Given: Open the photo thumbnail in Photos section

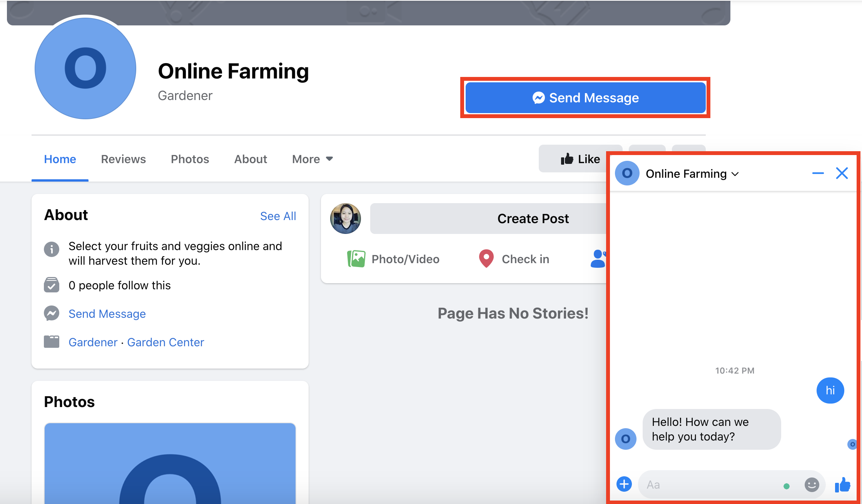Looking at the screenshot, I should pyautogui.click(x=170, y=463).
